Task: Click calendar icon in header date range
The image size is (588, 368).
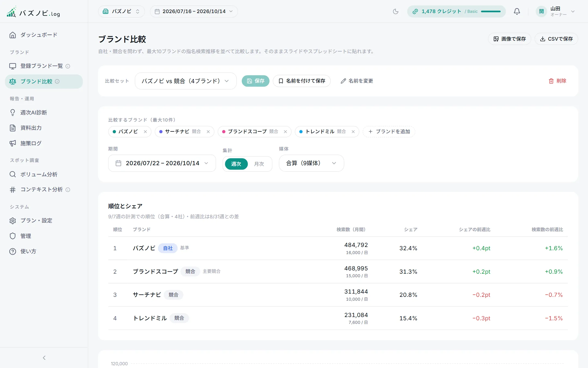Action: tap(157, 11)
